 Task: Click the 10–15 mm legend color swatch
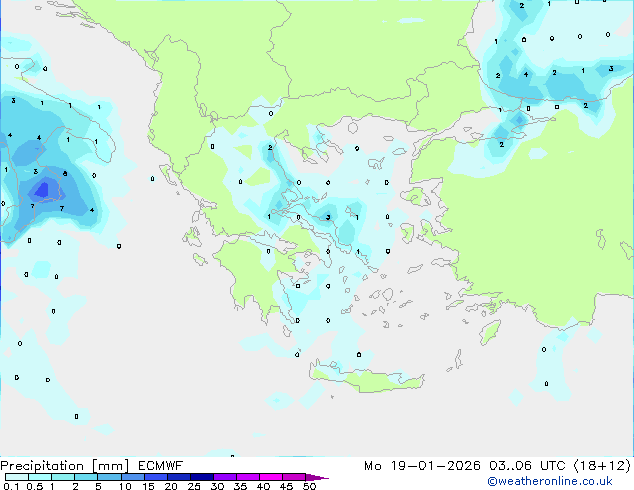133,477
